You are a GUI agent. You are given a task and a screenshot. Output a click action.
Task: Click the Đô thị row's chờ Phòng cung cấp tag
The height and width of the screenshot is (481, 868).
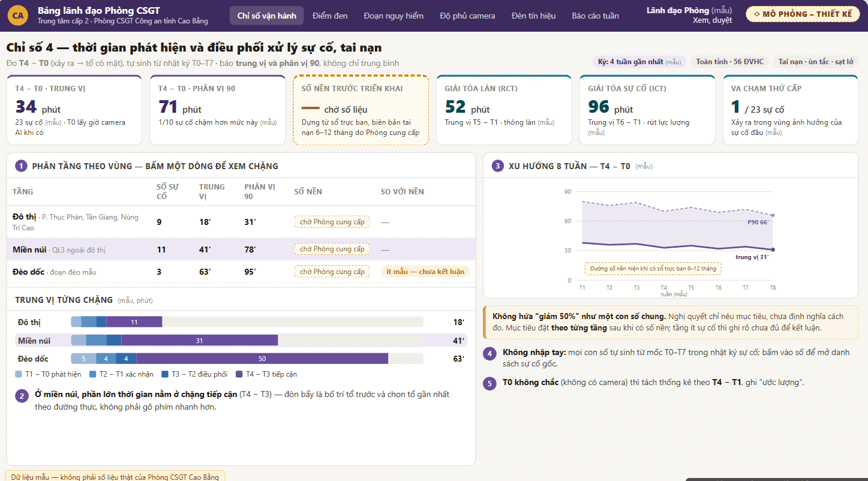(x=332, y=222)
